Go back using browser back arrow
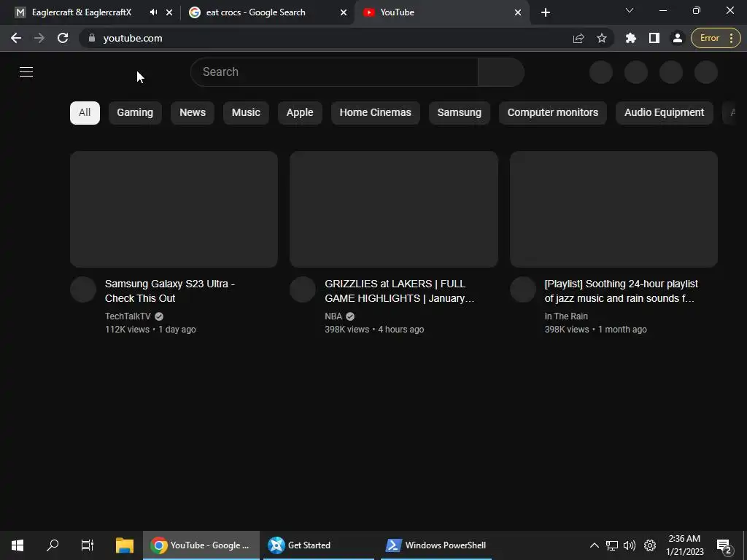The height and width of the screenshot is (560, 747). pyautogui.click(x=16, y=38)
